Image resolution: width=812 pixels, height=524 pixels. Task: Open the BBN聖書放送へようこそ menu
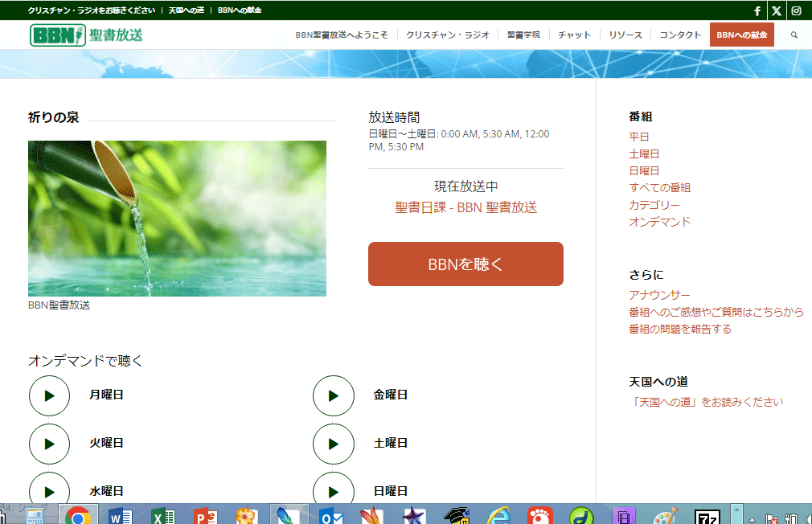click(x=342, y=35)
